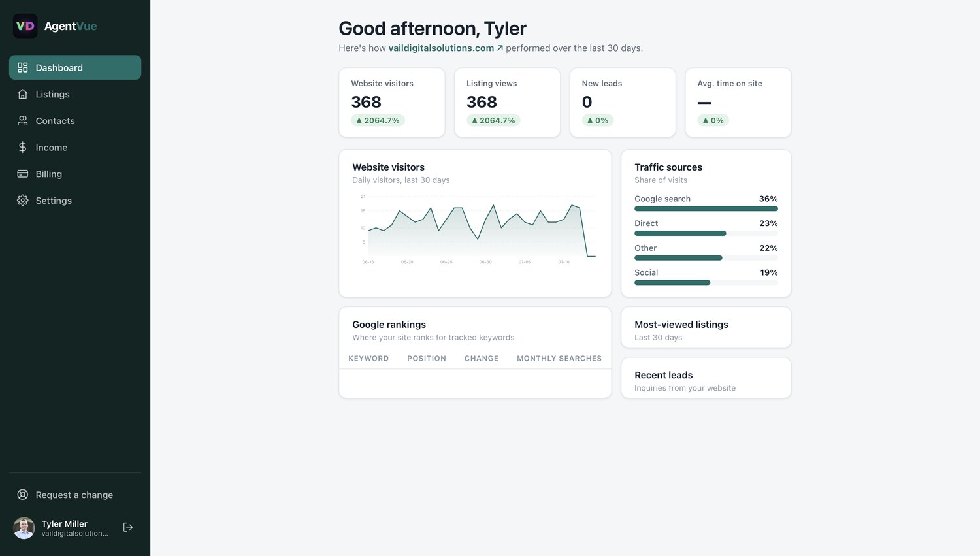Click the CHANGE column header

(482, 359)
